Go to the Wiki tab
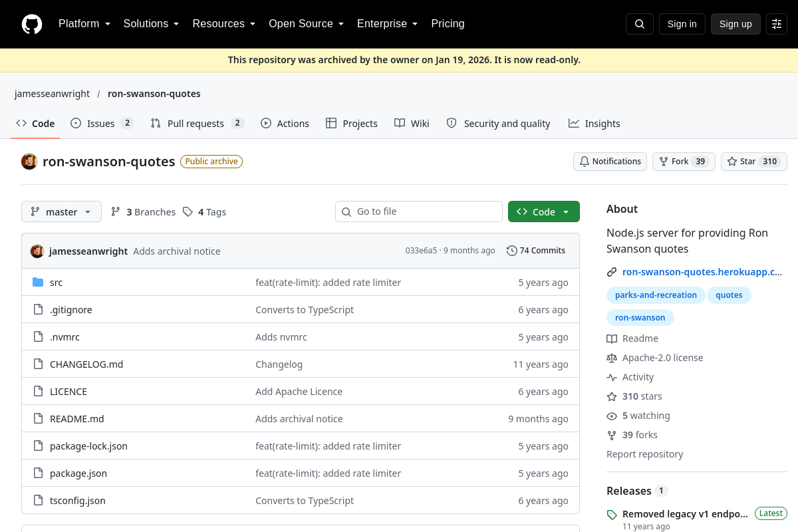 pyautogui.click(x=412, y=124)
